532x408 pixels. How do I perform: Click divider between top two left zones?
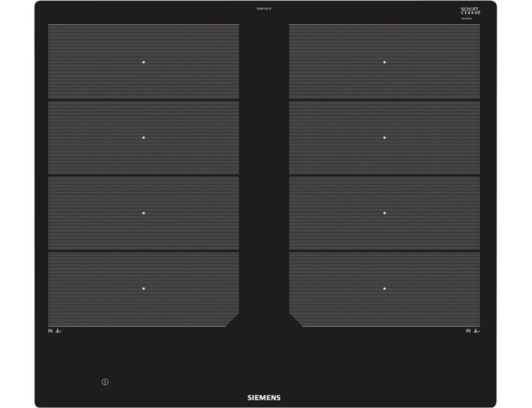[x=144, y=100]
